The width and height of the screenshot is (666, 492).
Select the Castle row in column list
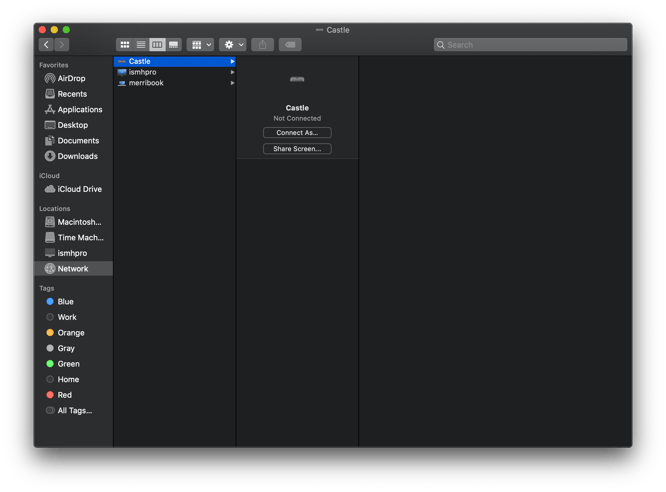(175, 62)
